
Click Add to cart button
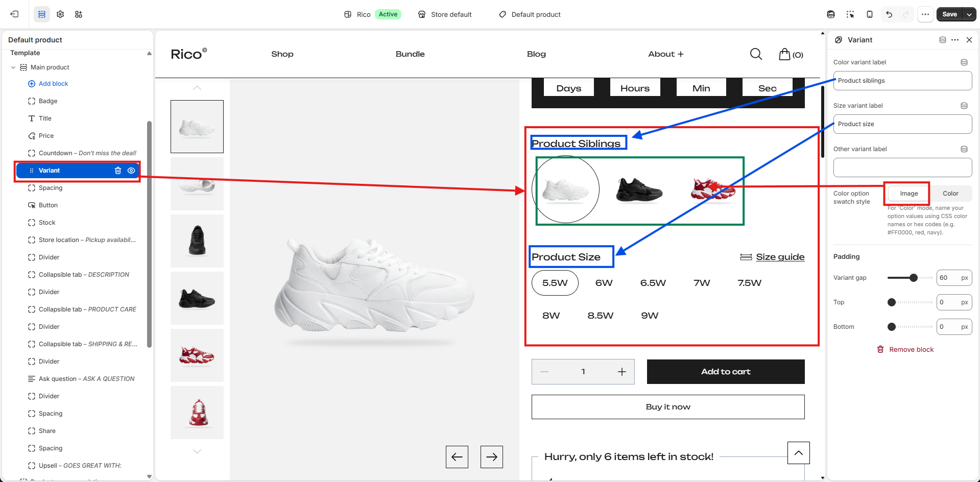726,372
